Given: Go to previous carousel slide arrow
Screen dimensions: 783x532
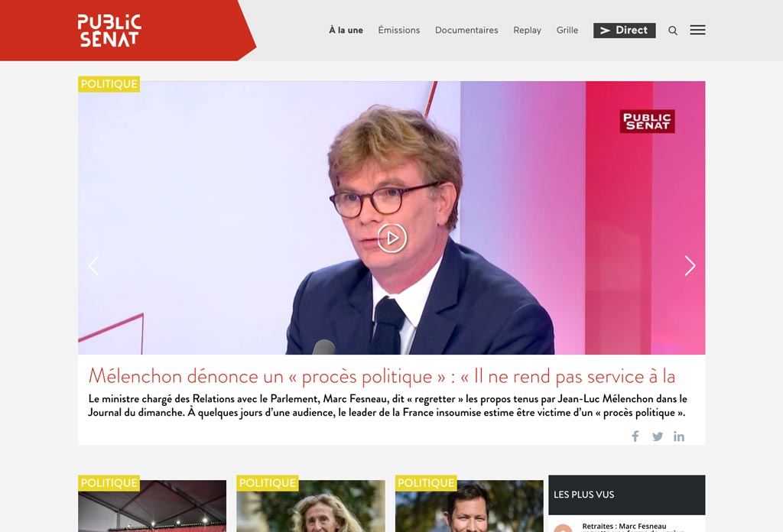Looking at the screenshot, I should 94,265.
